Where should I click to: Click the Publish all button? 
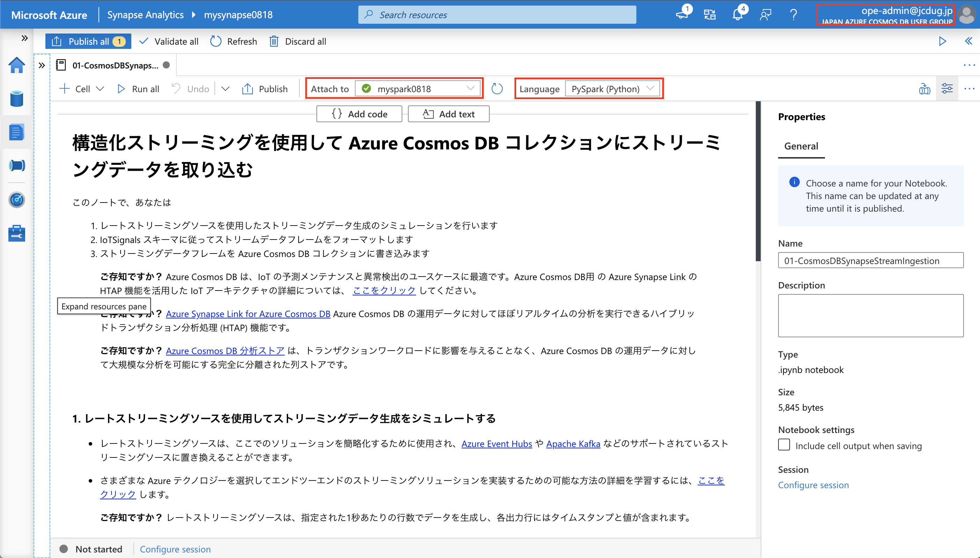point(88,42)
